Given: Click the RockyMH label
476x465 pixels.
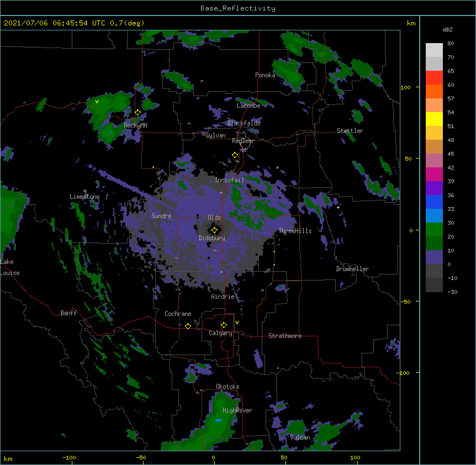Looking at the screenshot, I should click(135, 125).
